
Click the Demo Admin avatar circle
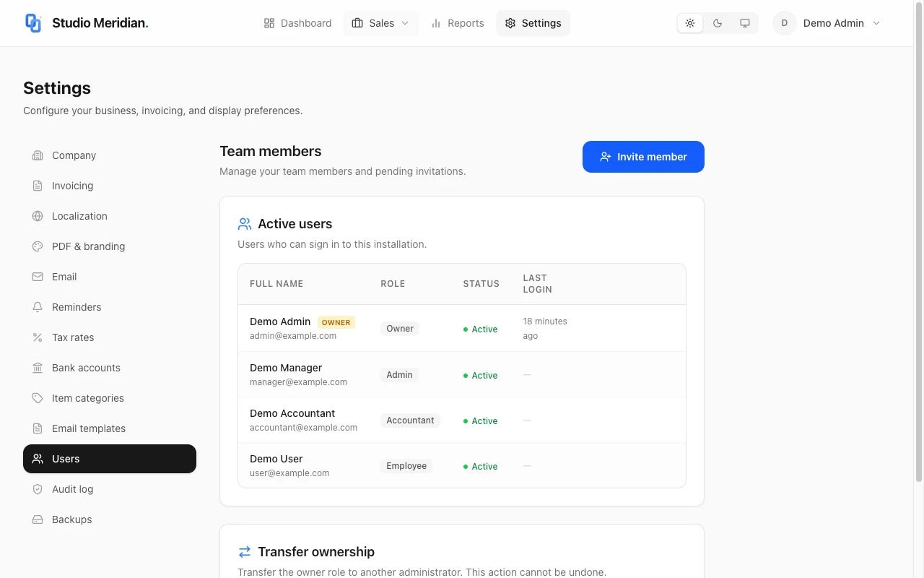(785, 23)
